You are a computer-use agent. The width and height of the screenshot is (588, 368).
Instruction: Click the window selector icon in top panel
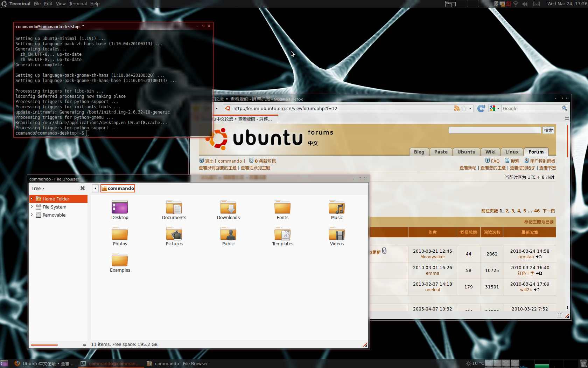(x=450, y=4)
